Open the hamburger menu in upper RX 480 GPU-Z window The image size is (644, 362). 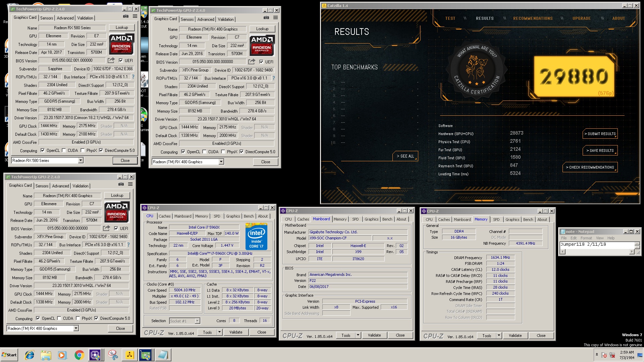point(275,18)
